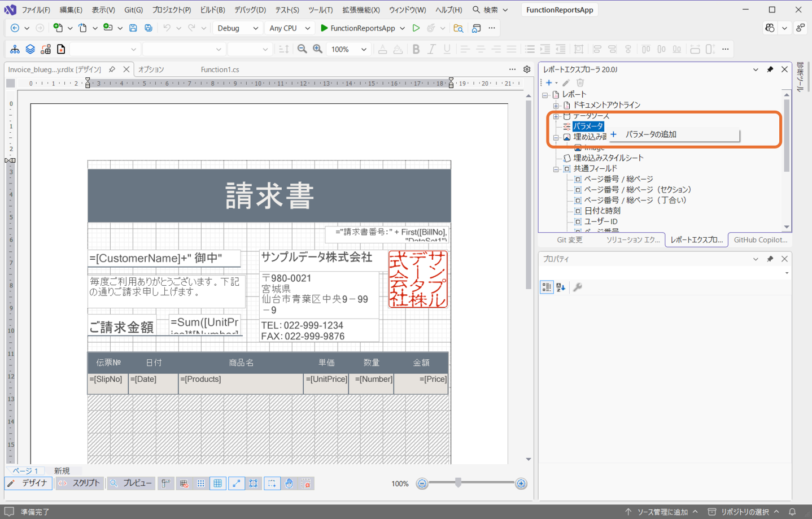The image size is (812, 519).
Task: Click the code search icon next to the run button
Action: pos(457,28)
